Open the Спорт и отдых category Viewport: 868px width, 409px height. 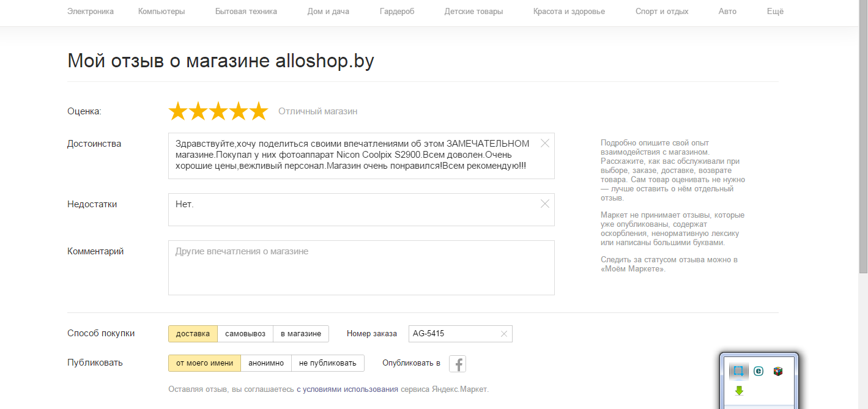coord(662,11)
